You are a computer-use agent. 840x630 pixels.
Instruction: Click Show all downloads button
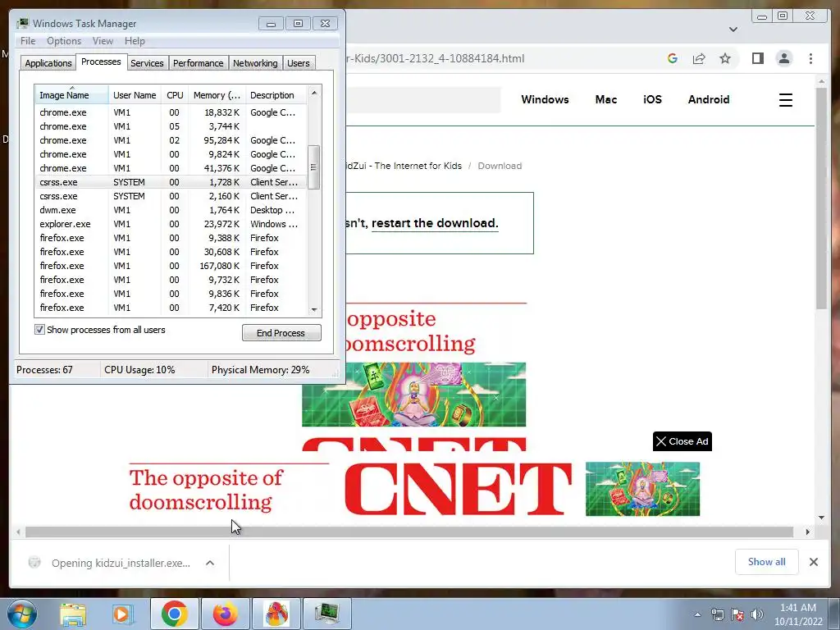tap(767, 561)
